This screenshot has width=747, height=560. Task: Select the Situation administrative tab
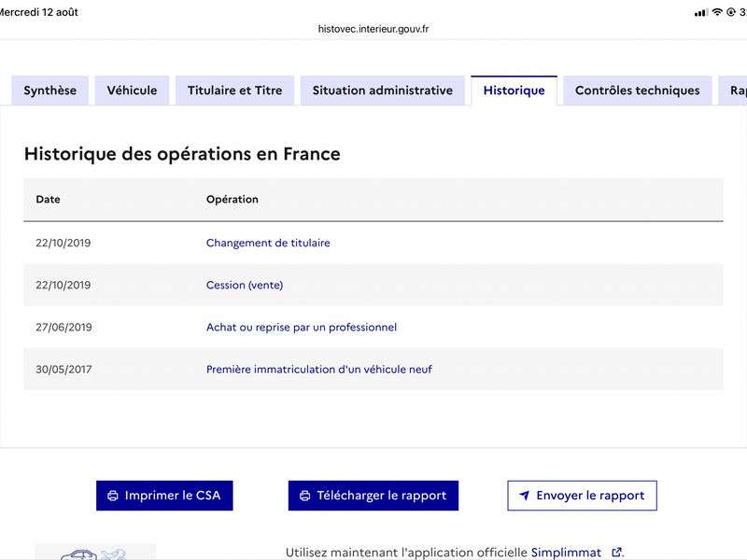pos(383,91)
